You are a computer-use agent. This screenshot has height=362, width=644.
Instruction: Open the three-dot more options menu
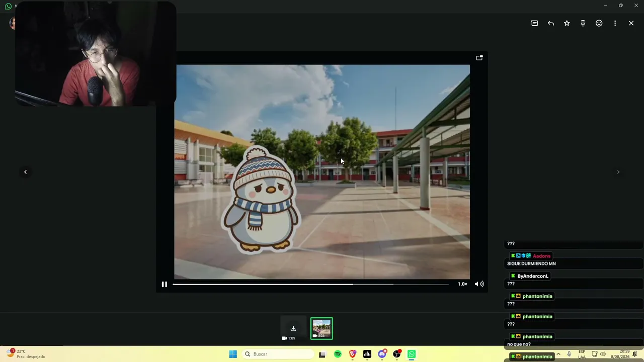615,23
